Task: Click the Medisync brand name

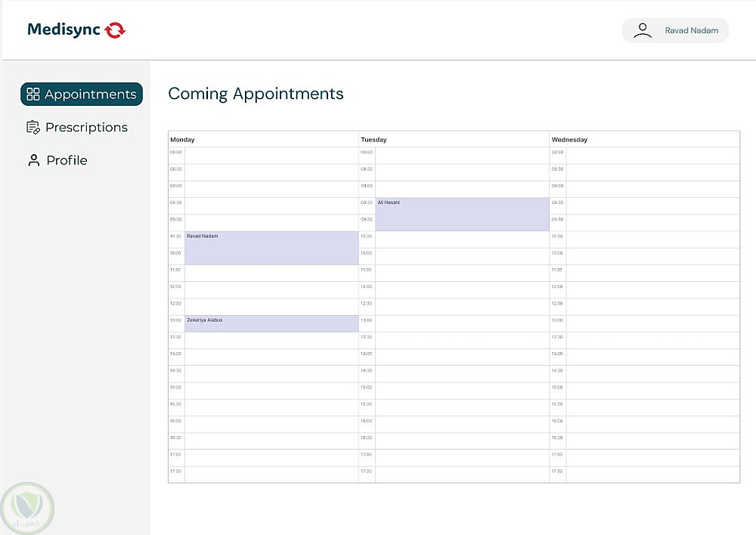Action: [64, 30]
